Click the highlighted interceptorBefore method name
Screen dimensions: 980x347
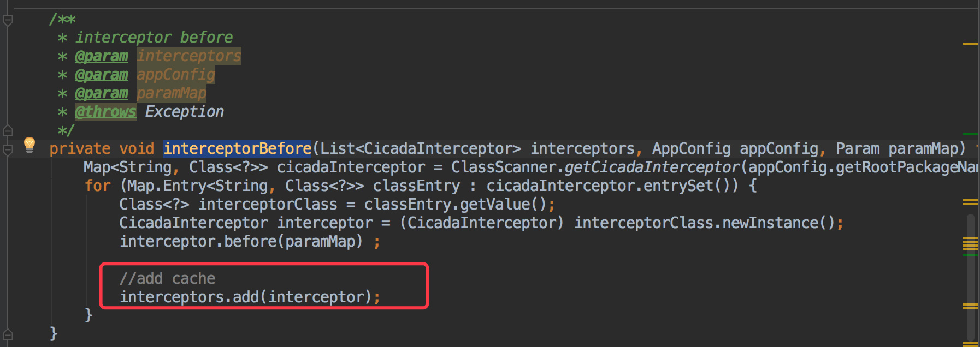pos(238,148)
